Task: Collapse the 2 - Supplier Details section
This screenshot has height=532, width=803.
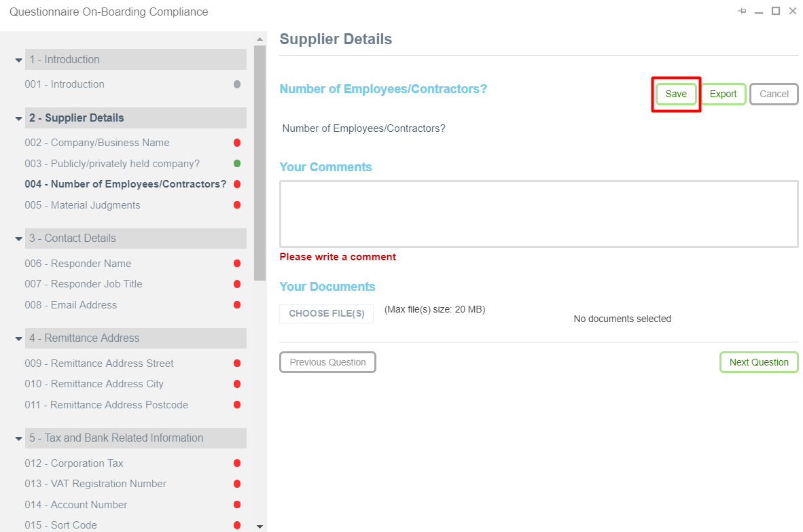Action: 19,118
